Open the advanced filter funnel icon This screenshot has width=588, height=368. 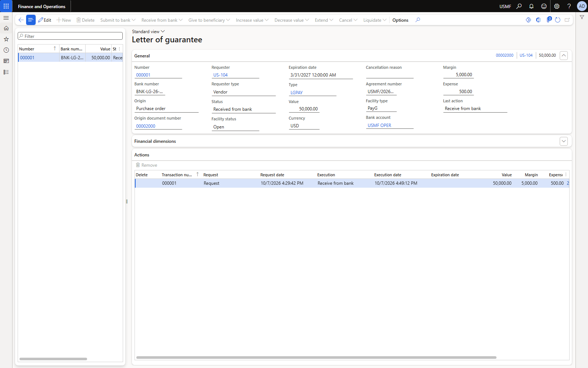coord(582,17)
